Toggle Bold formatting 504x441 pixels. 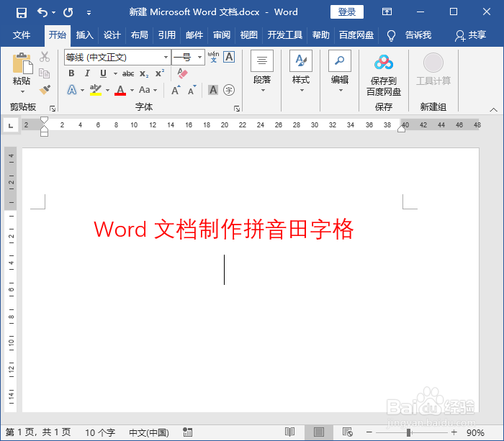pyautogui.click(x=71, y=73)
